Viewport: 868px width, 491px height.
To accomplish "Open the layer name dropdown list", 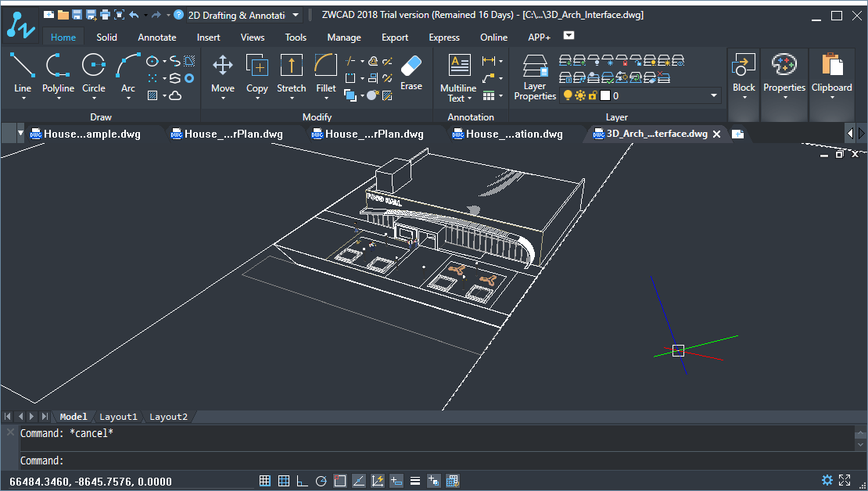I will coord(713,95).
